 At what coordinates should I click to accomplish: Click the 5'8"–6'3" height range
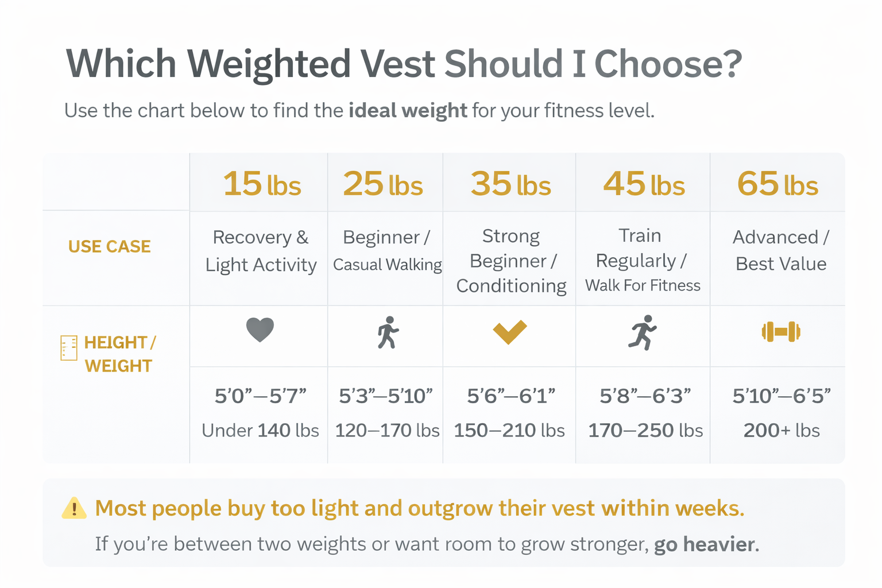645,396
